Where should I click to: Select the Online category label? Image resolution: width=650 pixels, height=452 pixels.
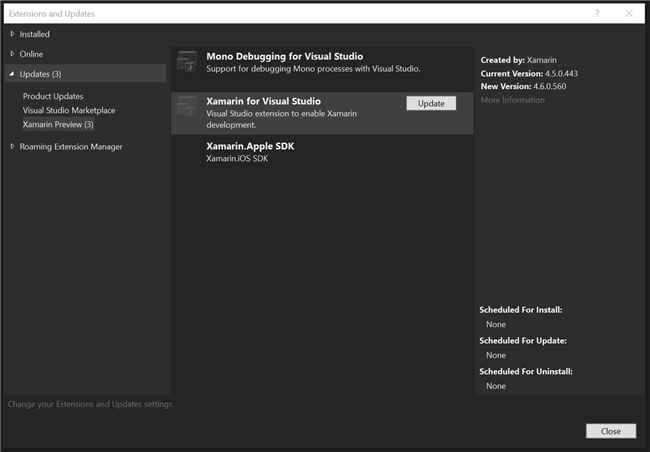click(32, 54)
